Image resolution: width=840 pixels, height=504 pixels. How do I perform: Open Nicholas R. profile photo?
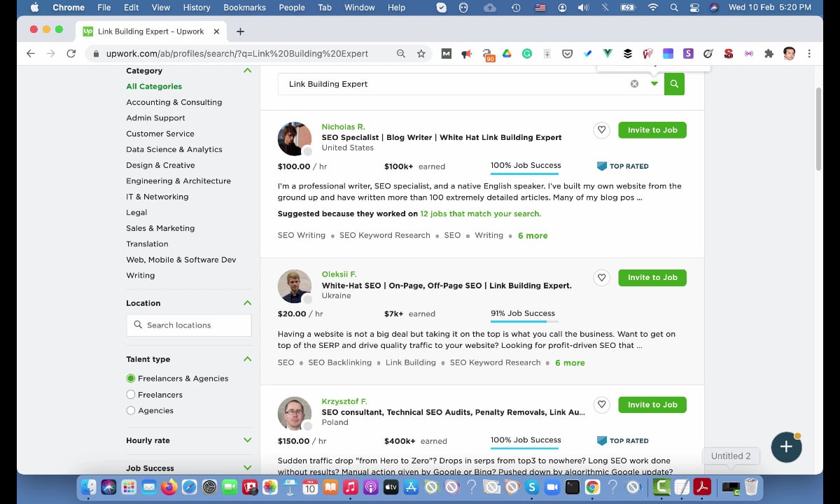(x=295, y=139)
